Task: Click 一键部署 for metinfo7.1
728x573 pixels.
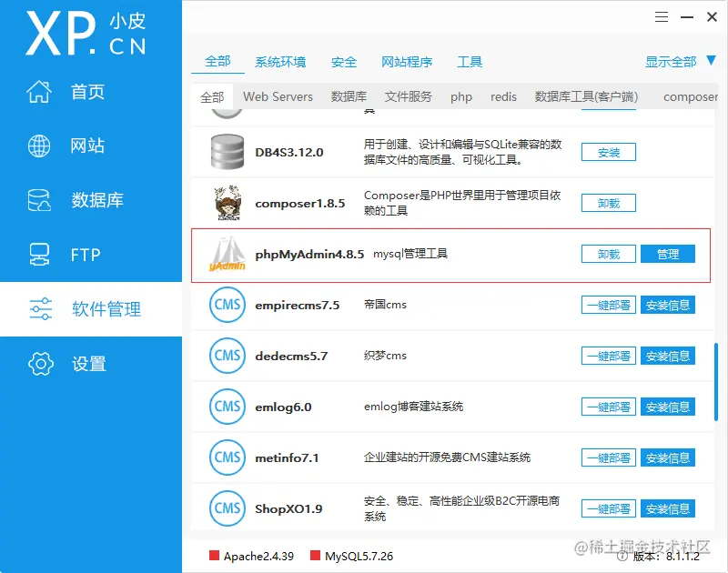Action: click(609, 457)
